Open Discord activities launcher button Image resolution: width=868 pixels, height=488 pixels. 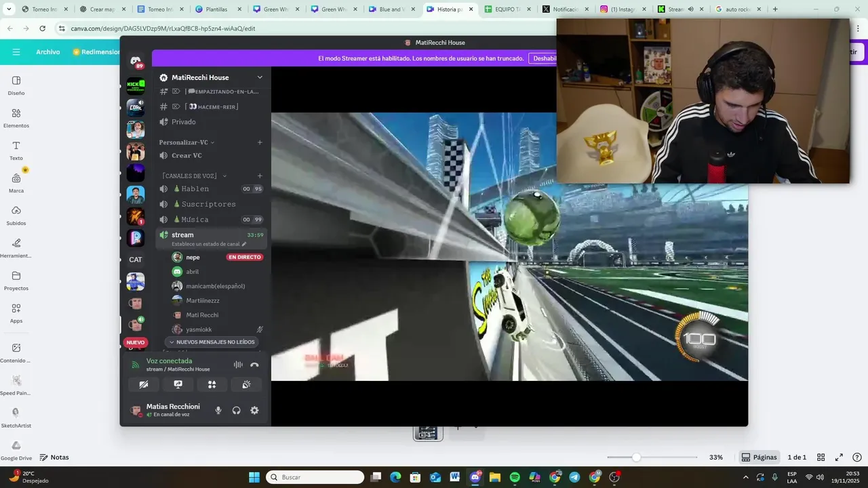pyautogui.click(x=212, y=384)
